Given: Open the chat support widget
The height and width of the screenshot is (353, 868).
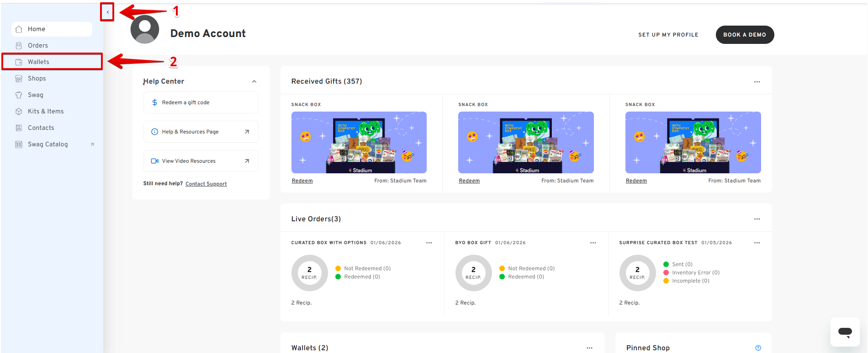Looking at the screenshot, I should point(845,332).
